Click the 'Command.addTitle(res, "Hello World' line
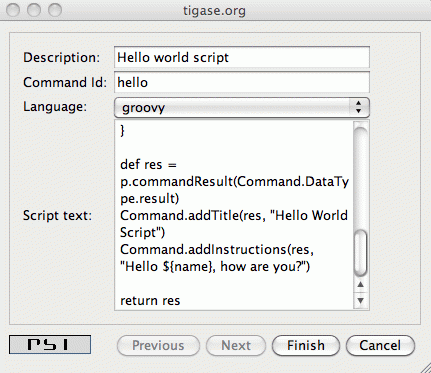431x373 pixels. pyautogui.click(x=234, y=215)
